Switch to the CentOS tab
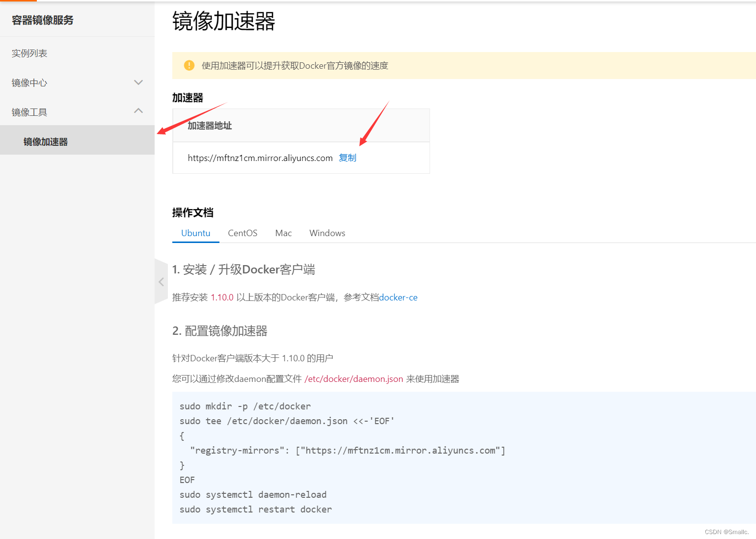The image size is (756, 539). point(243,233)
